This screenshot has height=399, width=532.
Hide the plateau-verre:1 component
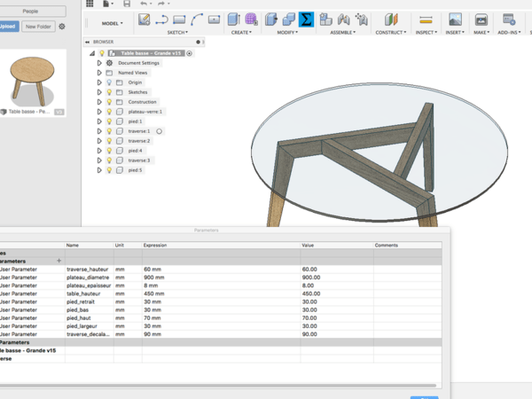(109, 112)
